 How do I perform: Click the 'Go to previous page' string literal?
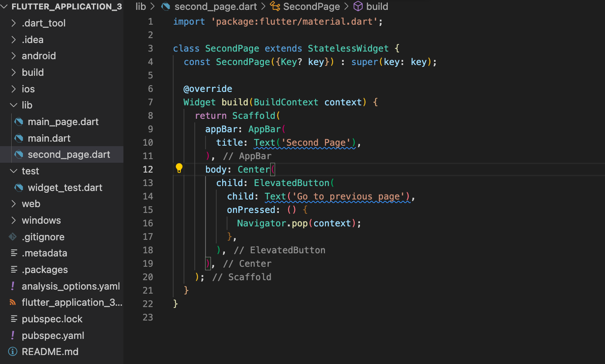tap(349, 196)
